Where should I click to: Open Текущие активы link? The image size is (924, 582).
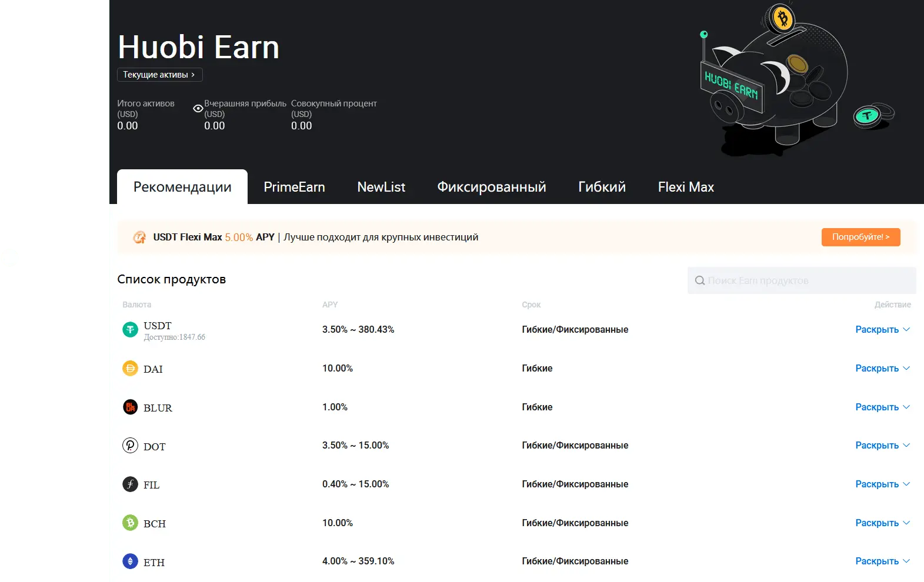pos(159,75)
